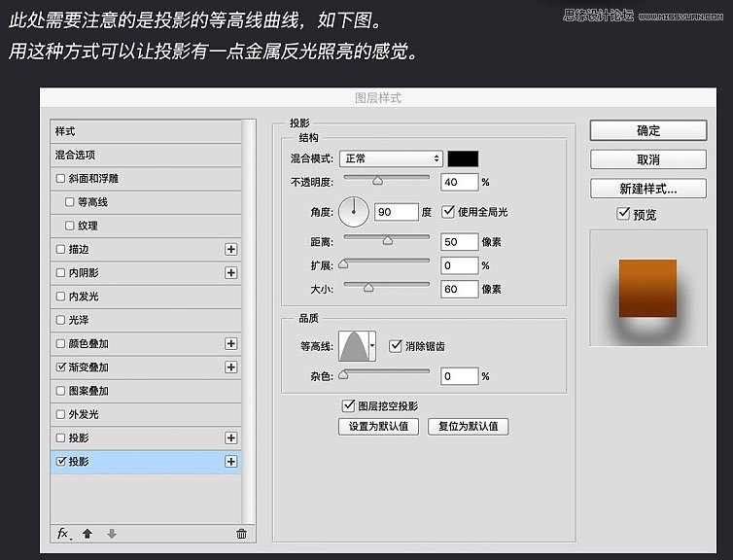733x560 pixels.
Task: Uncheck the 消除锯齿 option
Action: coord(396,345)
